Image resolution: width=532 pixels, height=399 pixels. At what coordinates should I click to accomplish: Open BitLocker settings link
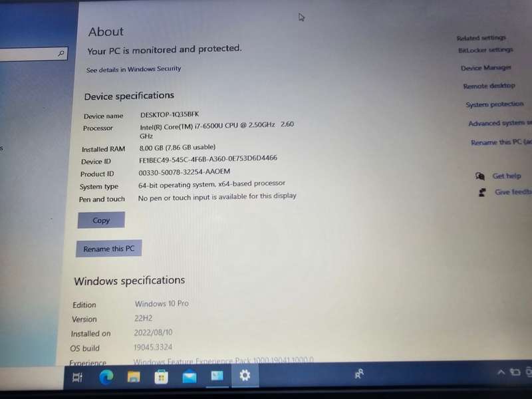[x=485, y=51]
